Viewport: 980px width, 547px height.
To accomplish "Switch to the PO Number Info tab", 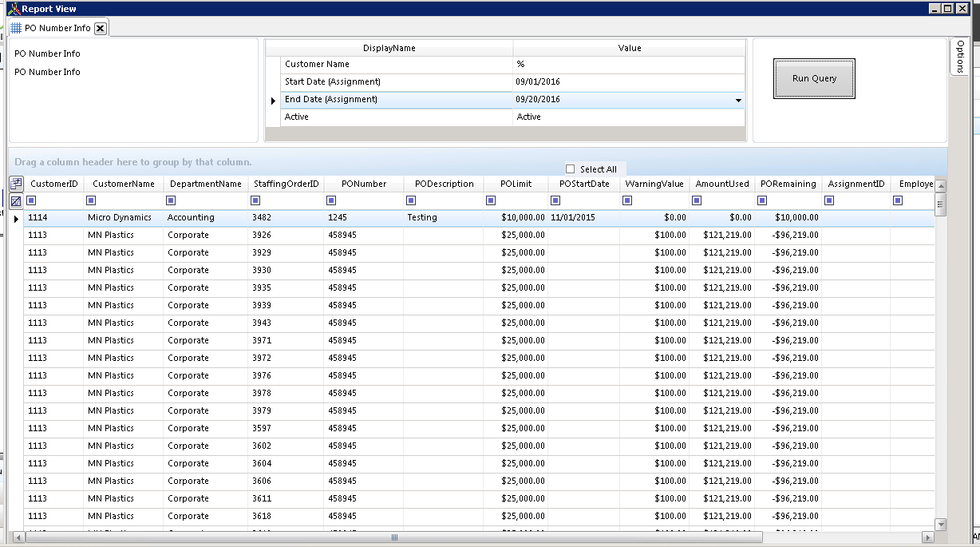I will click(x=57, y=28).
